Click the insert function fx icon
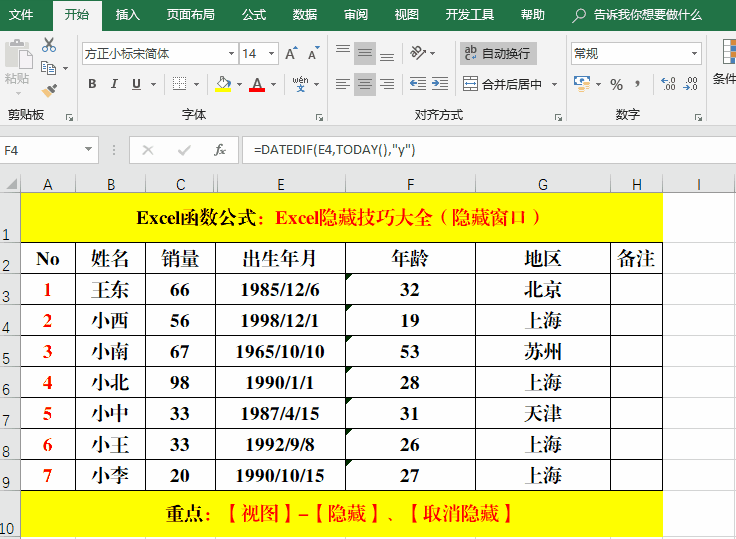 [220, 150]
